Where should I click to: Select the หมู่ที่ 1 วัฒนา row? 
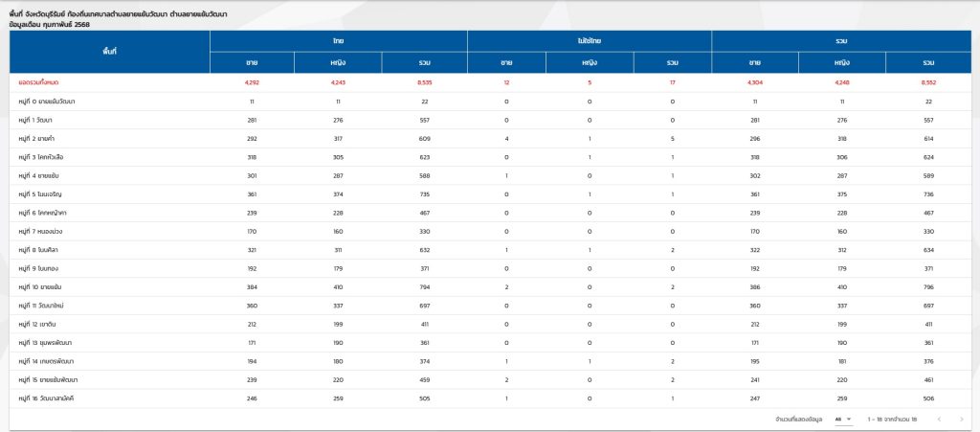pos(41,120)
